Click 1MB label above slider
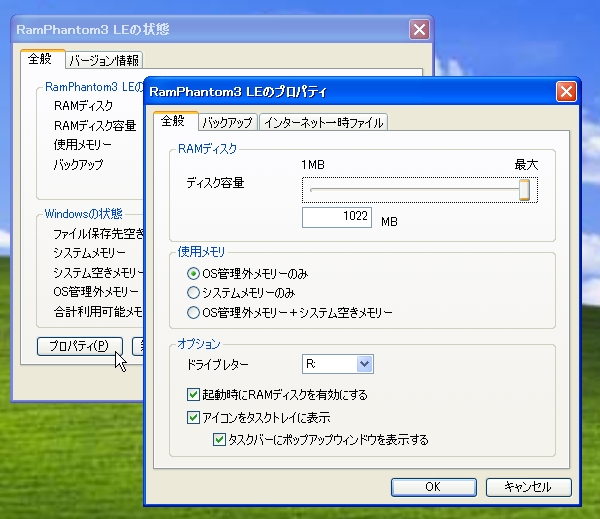 click(x=313, y=165)
